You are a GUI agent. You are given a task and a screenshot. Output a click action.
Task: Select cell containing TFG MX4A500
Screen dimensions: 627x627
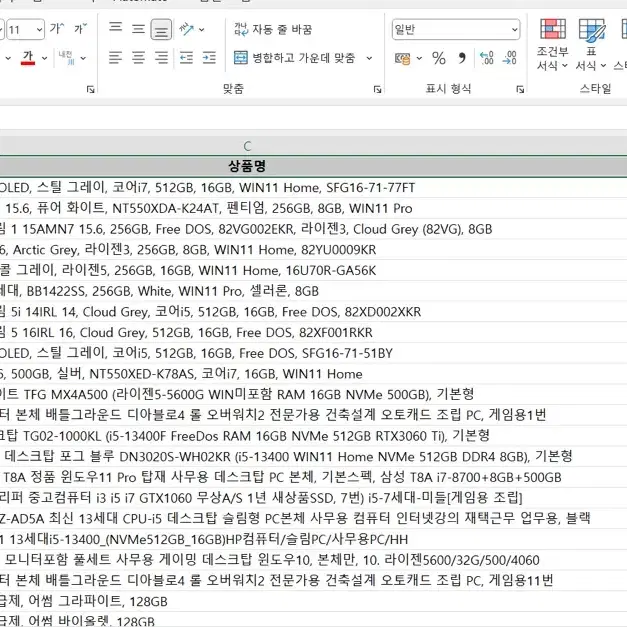[314, 395]
